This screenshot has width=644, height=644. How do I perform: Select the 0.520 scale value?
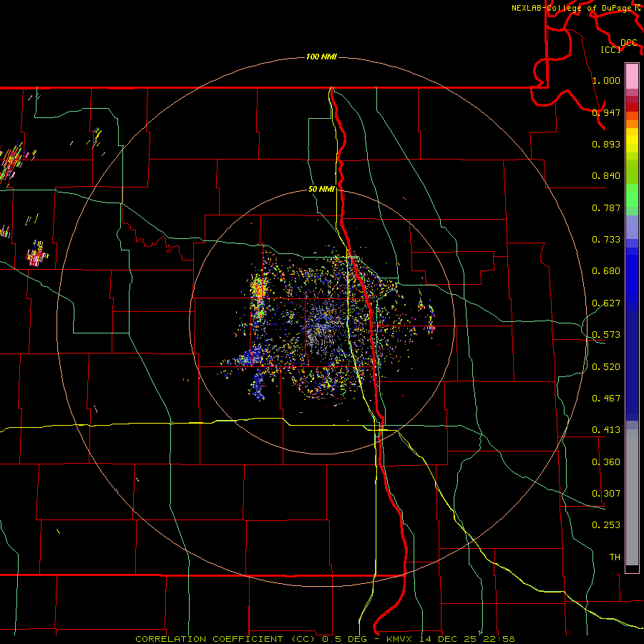(x=606, y=367)
